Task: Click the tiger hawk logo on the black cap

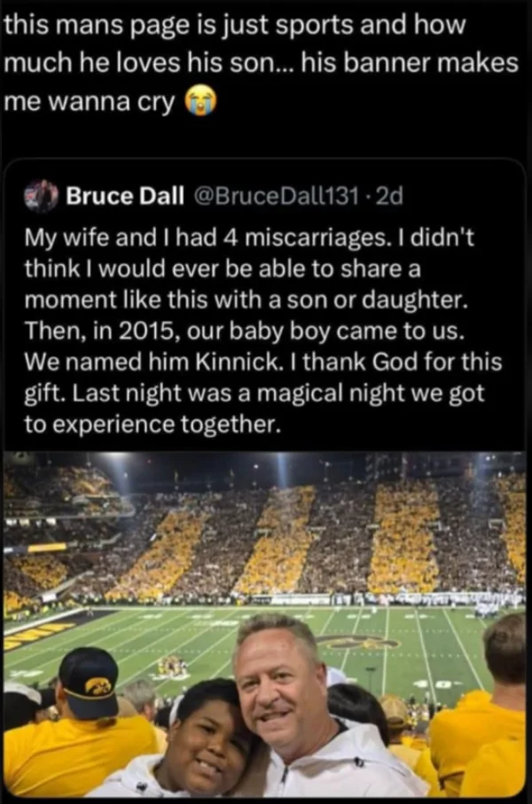Action: pyautogui.click(x=98, y=686)
